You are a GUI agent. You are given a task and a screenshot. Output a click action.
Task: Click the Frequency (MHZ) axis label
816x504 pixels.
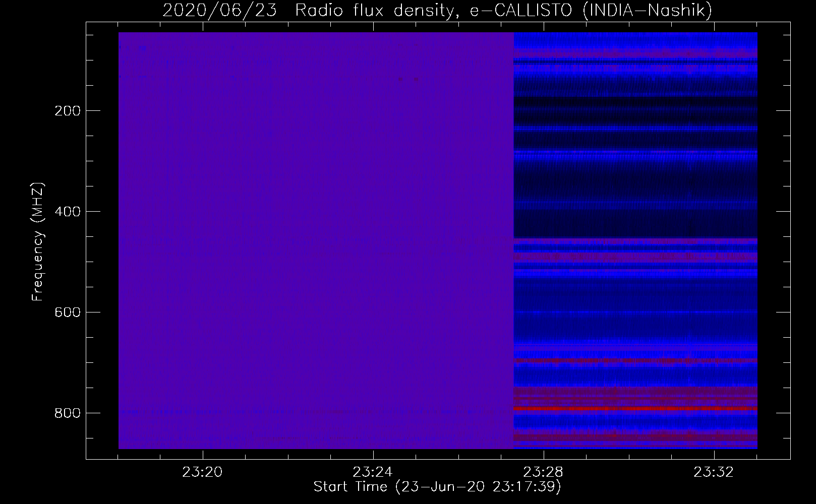click(38, 241)
